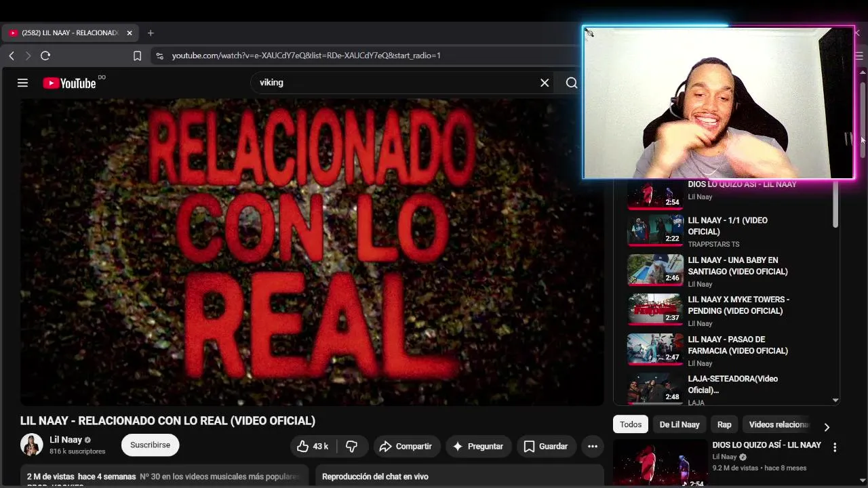Viewport: 868px width, 488px height.
Task: Go forward with browser forward arrow
Action: click(28, 56)
